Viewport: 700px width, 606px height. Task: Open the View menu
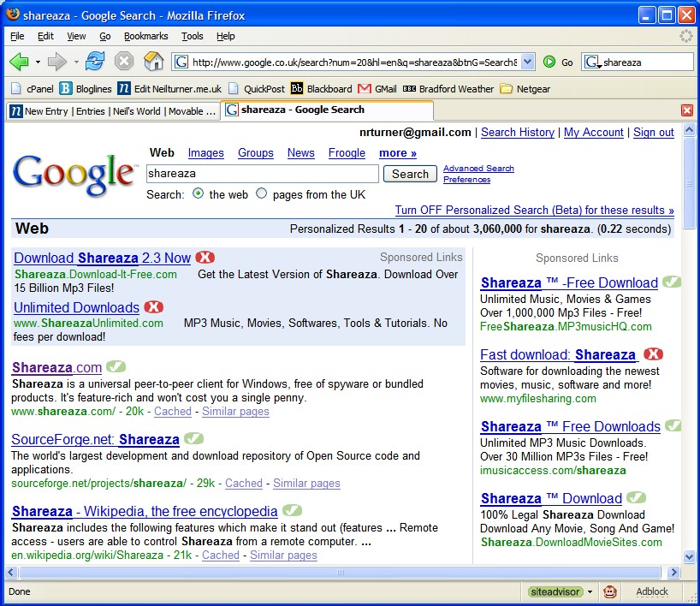76,36
